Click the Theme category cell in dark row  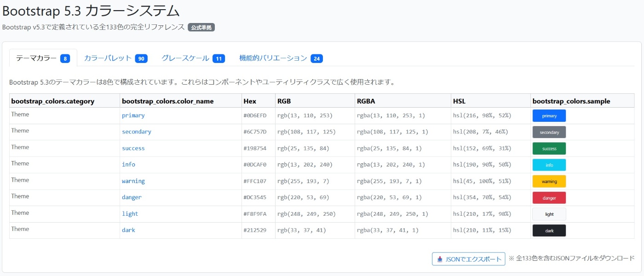pyautogui.click(x=64, y=230)
